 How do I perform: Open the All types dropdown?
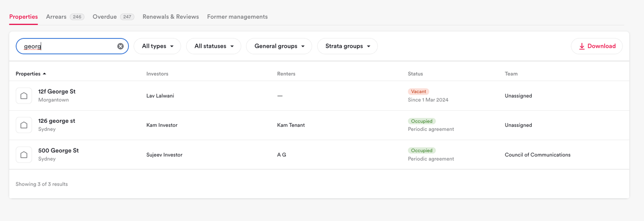157,46
